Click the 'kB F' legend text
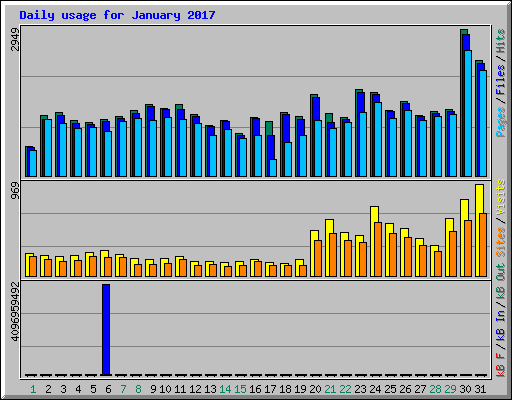The width and height of the screenshot is (512, 400). click(x=500, y=364)
